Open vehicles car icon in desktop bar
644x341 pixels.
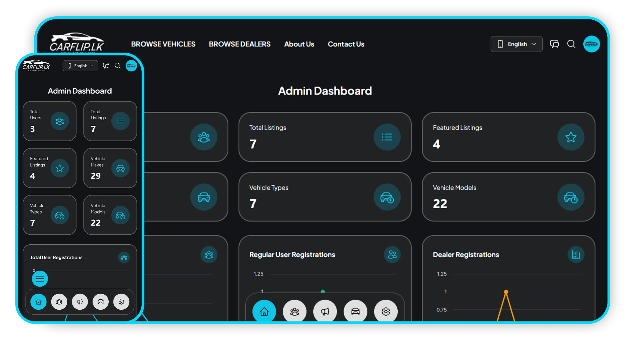coord(355,311)
